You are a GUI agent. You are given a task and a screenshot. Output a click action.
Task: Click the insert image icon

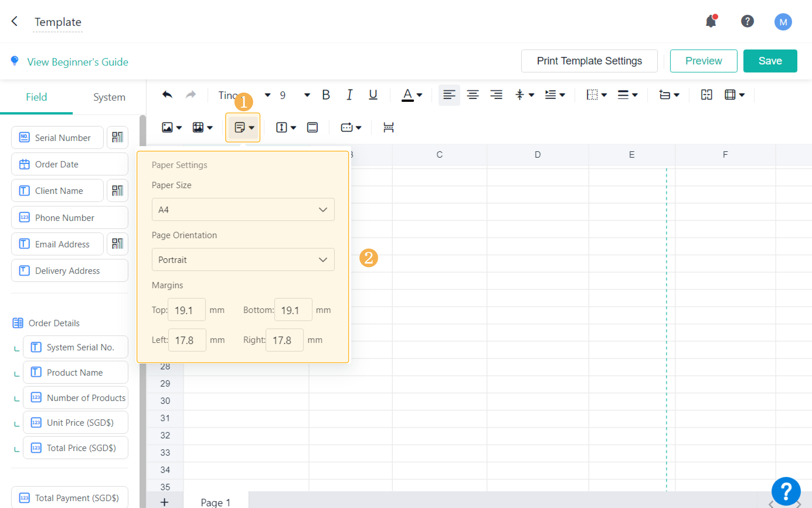click(x=167, y=127)
